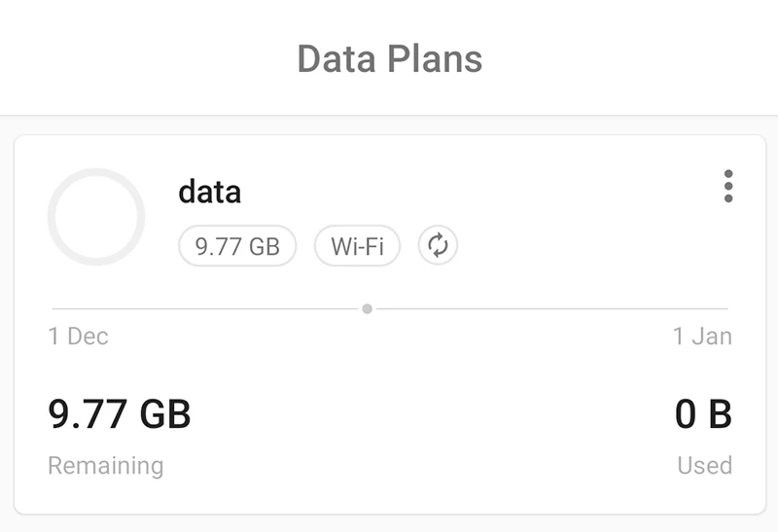Click the 1 Jan end date
This screenshot has width=778, height=532.
tap(702, 337)
